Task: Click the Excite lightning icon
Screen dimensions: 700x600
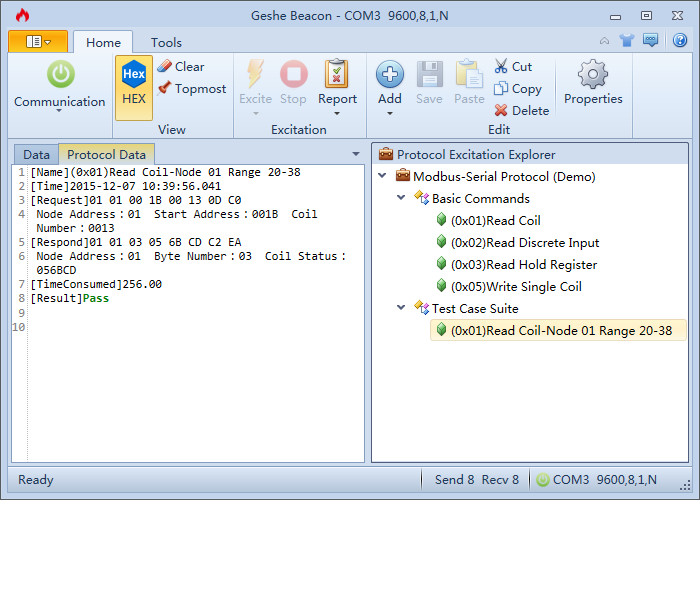Action: pyautogui.click(x=255, y=74)
